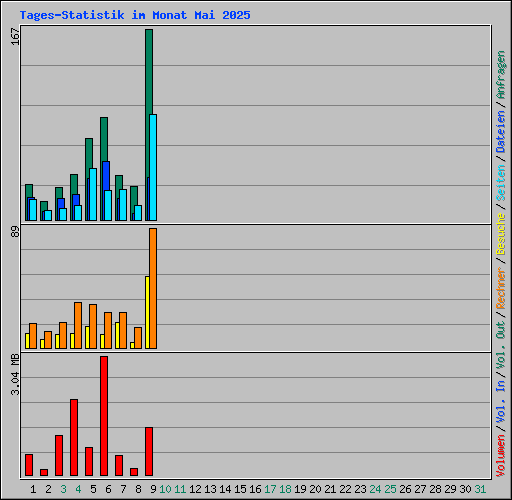This screenshot has height=500, width=512.
Task: Click the Volumen legend label
Action: pos(501,455)
